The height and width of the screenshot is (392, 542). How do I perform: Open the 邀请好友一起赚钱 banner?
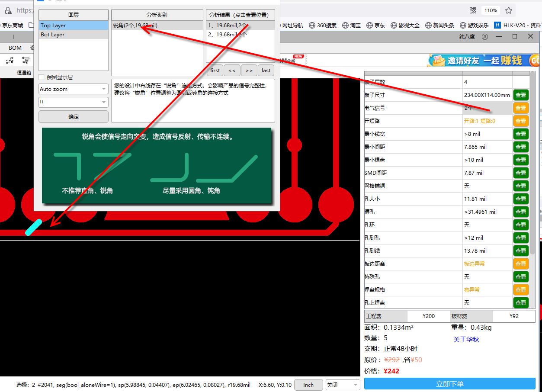(483, 60)
